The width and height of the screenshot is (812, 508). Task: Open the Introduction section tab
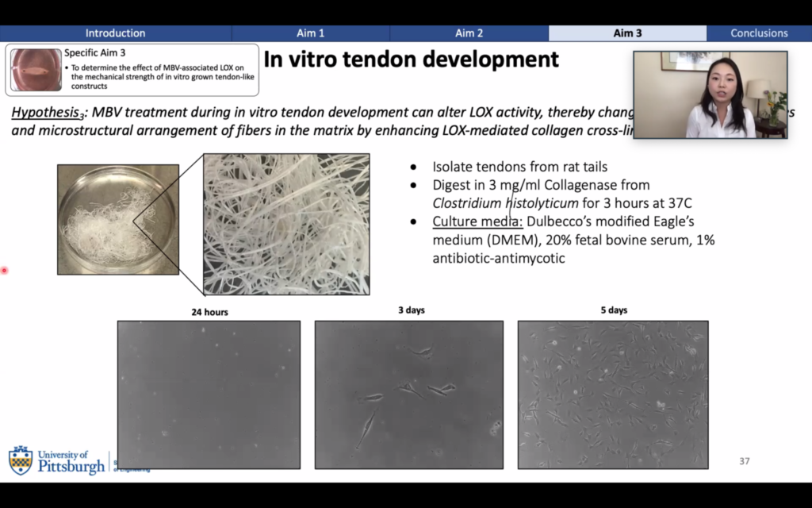(x=115, y=33)
